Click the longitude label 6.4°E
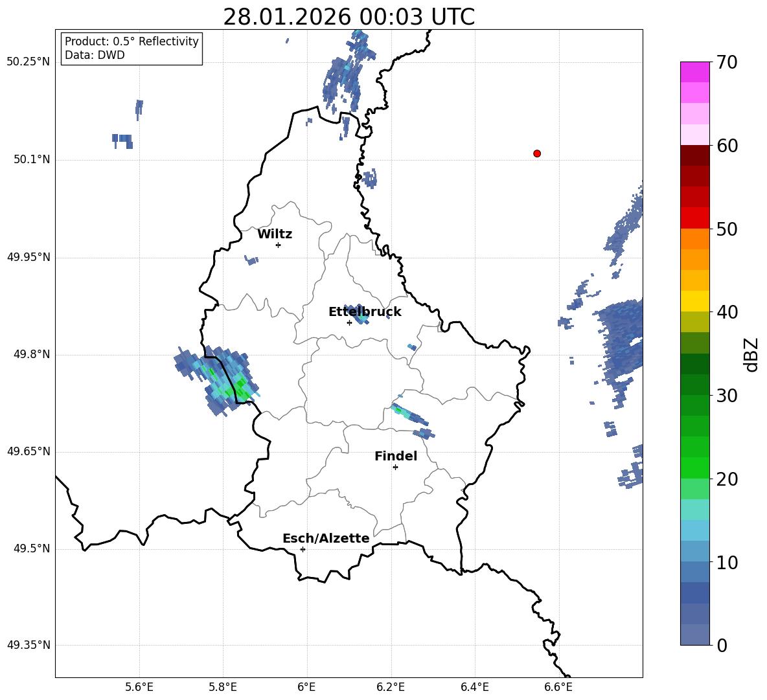This screenshot has width=767, height=700. (475, 687)
